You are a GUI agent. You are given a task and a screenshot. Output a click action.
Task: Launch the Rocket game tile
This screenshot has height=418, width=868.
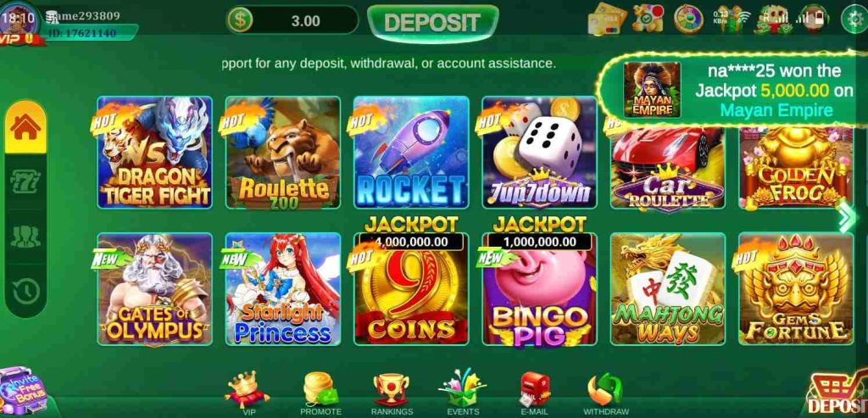[411, 153]
